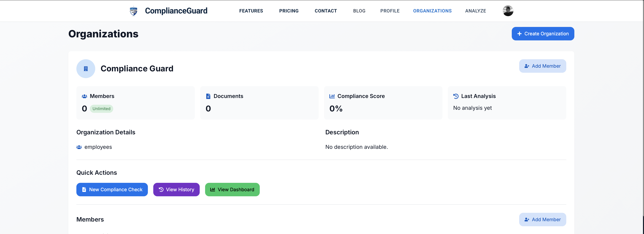Start a New Compliance Check
Screen dimensions: 644x234
click(112, 189)
